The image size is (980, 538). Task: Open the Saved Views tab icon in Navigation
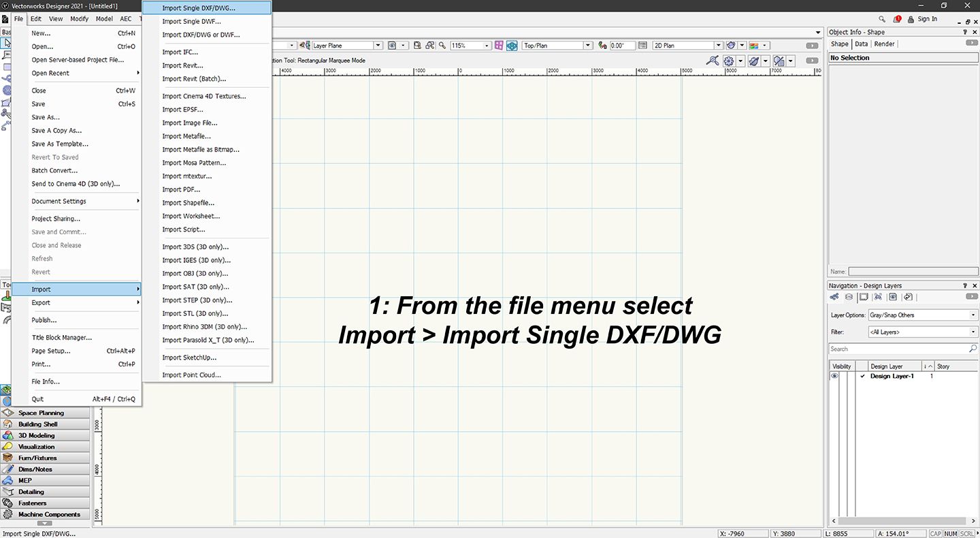click(893, 297)
